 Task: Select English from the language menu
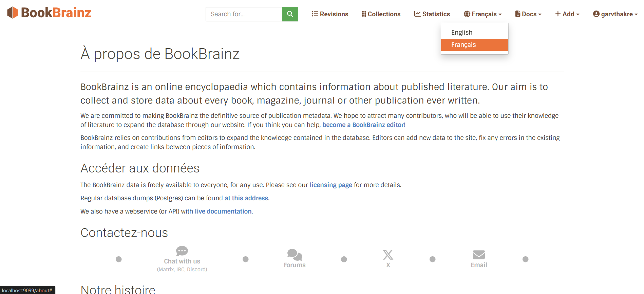coord(462,32)
